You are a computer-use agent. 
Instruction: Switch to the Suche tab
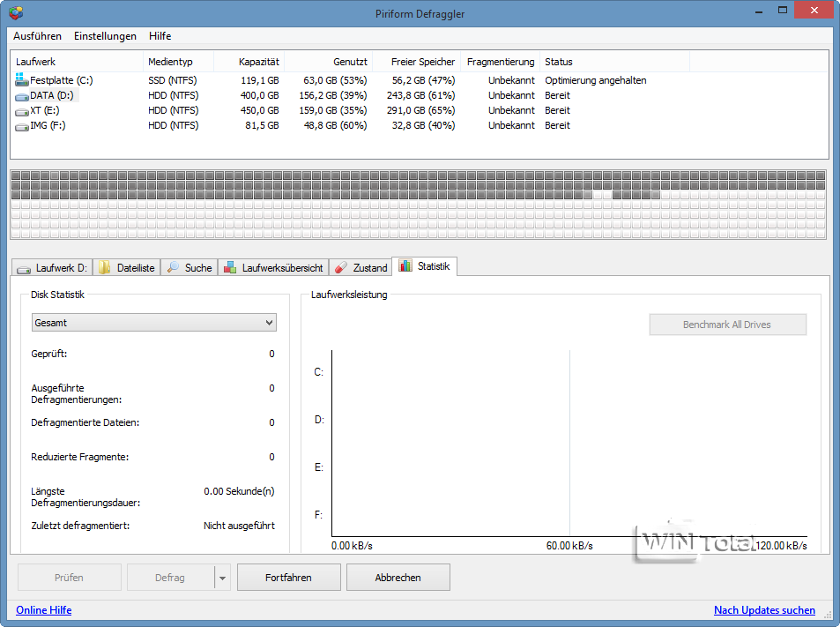pos(190,267)
